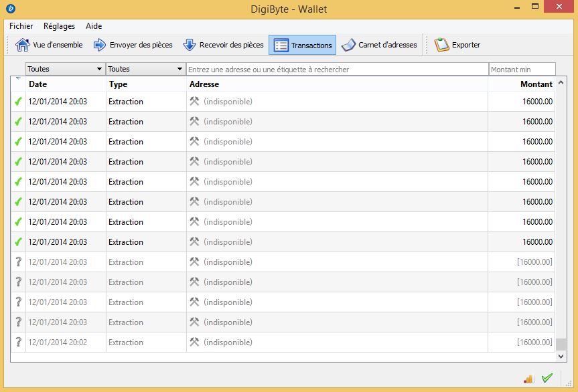Select the [16000.00] amount in the 20:02 row
The image size is (578, 392).
point(534,342)
